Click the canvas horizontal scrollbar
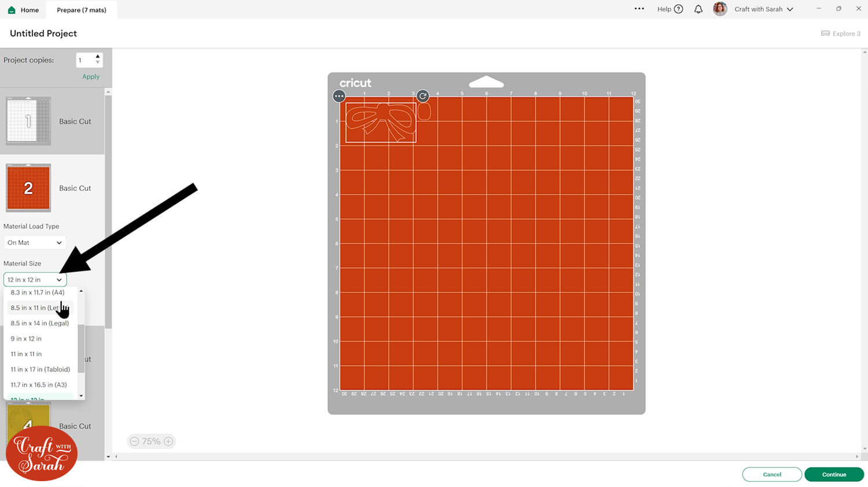Viewport: 868px width, 487px height. [486, 456]
